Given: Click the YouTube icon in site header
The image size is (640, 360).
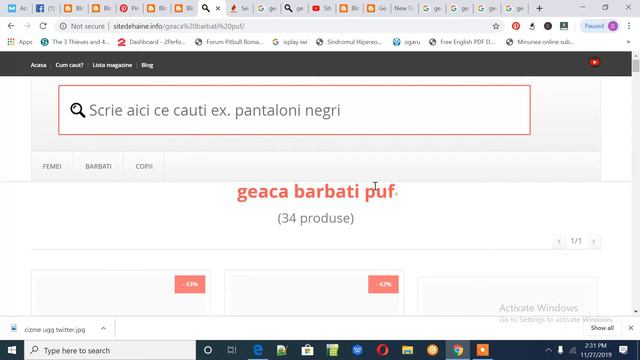Looking at the screenshot, I should (x=594, y=62).
